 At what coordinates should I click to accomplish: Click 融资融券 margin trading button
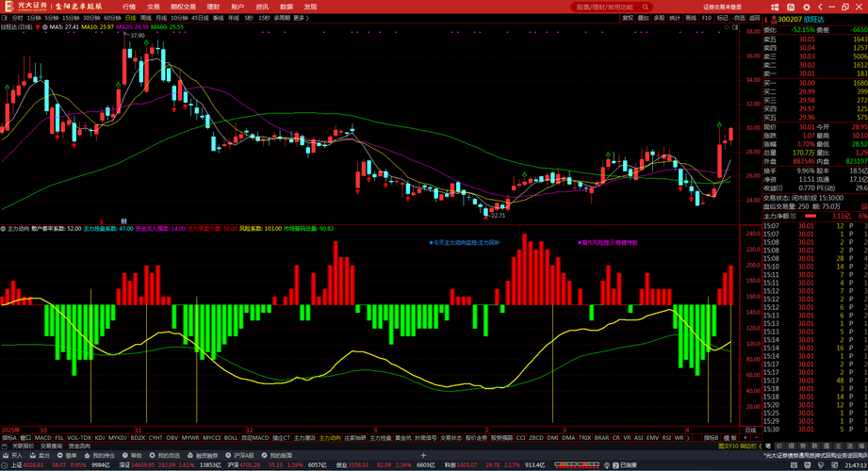(204, 456)
